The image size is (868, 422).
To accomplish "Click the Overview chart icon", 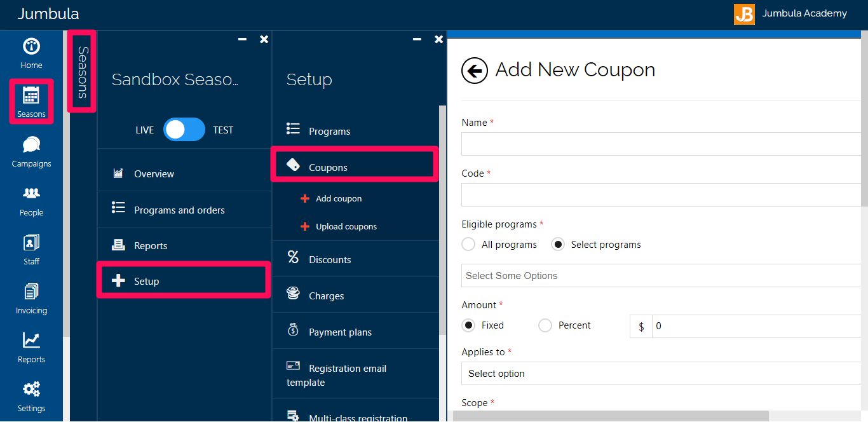I will 118,173.
